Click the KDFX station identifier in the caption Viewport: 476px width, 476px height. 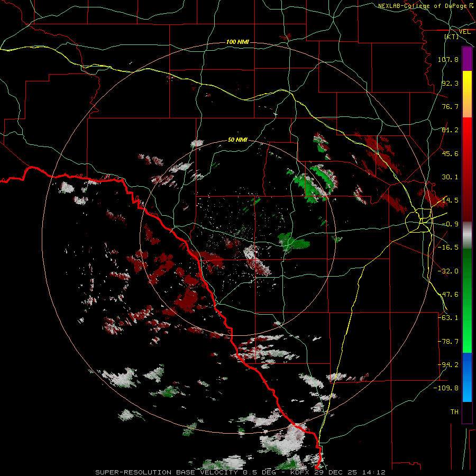[x=300, y=472]
